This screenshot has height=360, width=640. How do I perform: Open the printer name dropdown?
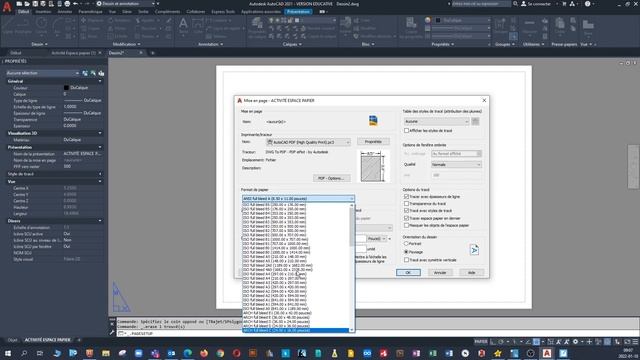pyautogui.click(x=309, y=142)
